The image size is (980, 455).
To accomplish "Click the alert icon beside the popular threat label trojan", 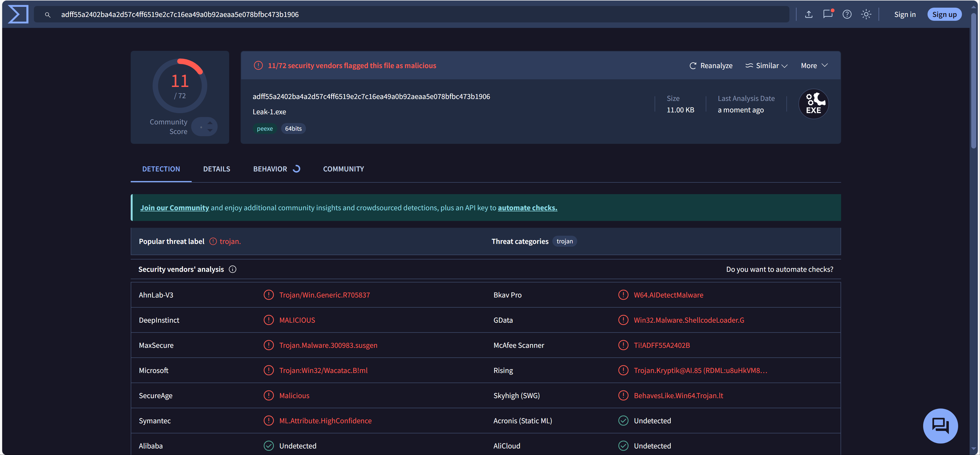I will tap(213, 241).
